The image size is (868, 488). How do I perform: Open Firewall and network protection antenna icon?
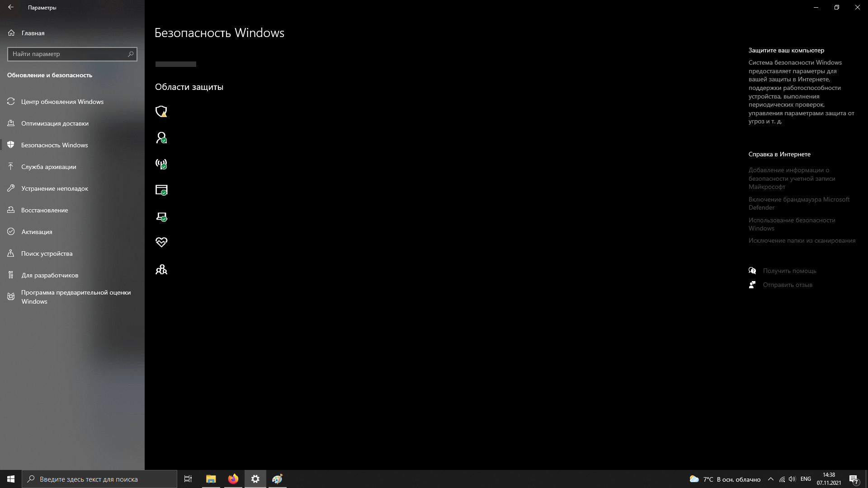tap(161, 164)
